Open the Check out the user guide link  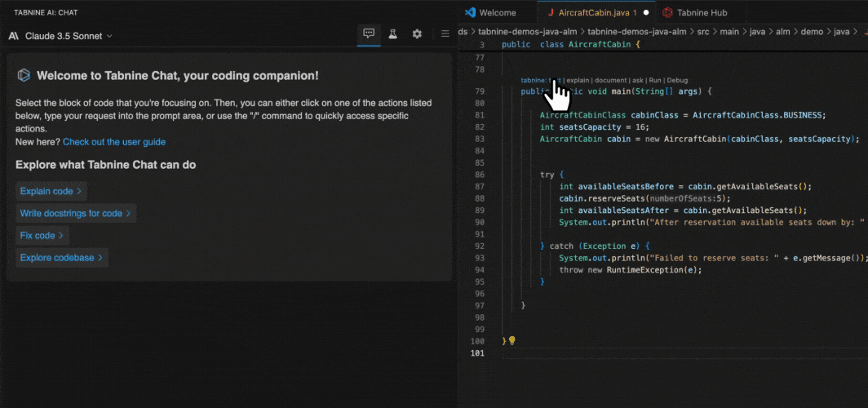click(x=114, y=142)
